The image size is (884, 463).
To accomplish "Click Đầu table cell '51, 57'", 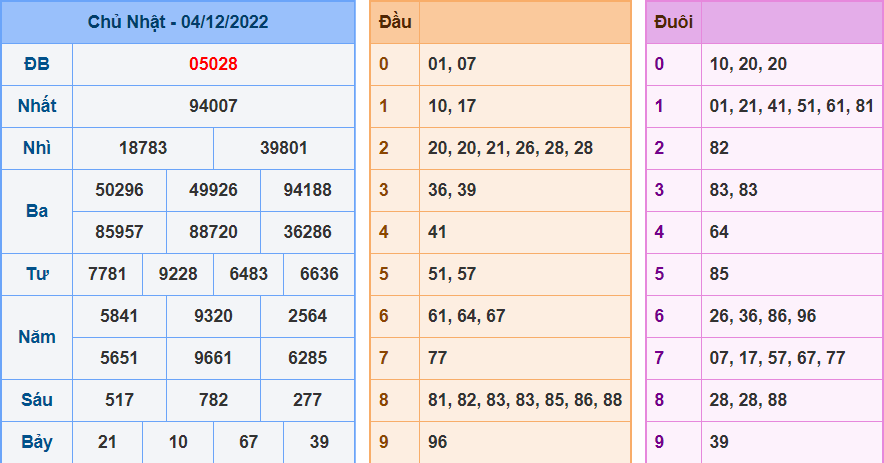I will click(x=452, y=274).
